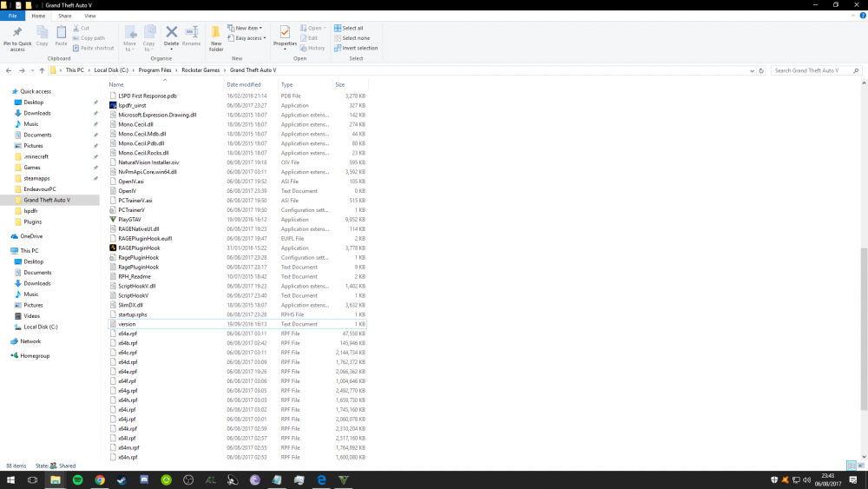Switch to the Home ribbon tab
Viewport: 868px width, 489px height.
(38, 16)
